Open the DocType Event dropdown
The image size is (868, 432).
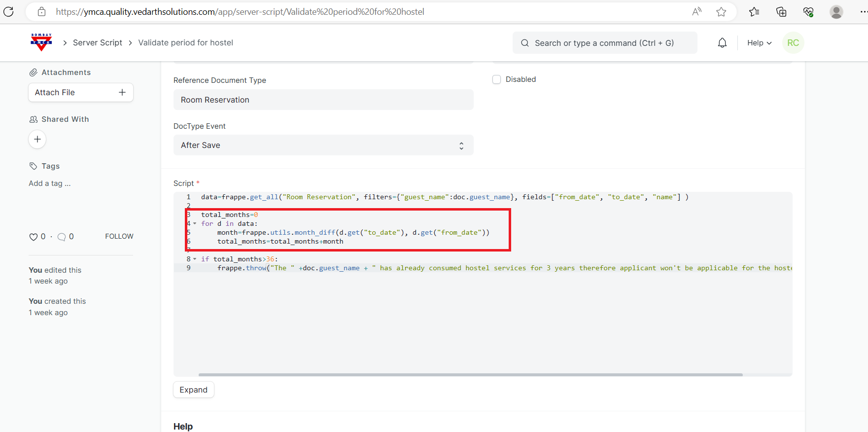(323, 145)
